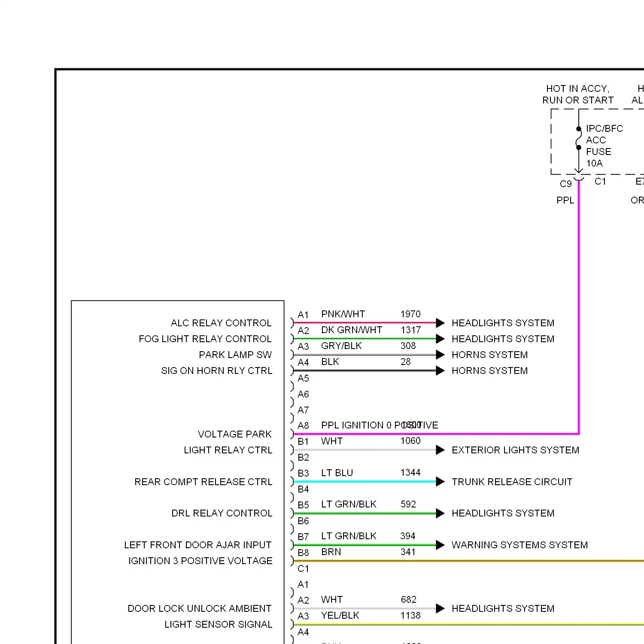Click the WHT wire label at B1

[332, 441]
